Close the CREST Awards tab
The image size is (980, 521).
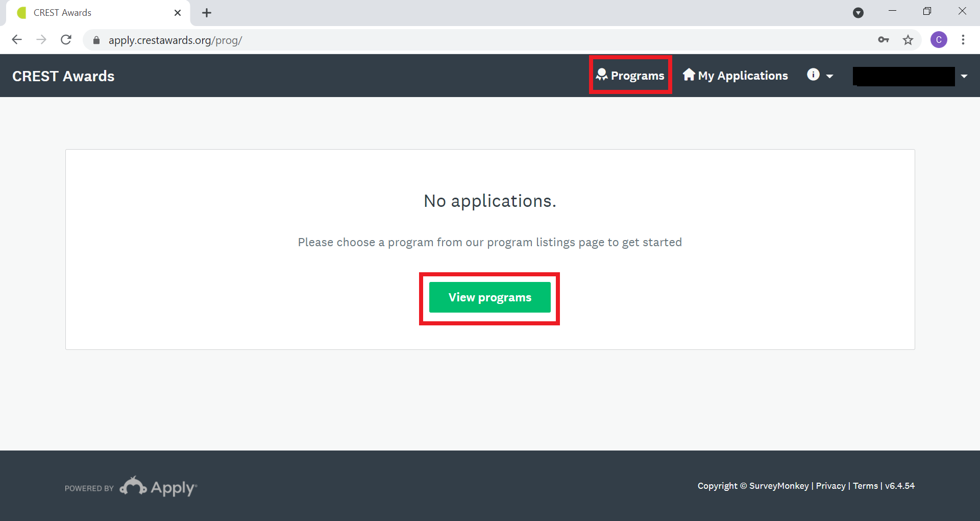coord(178,13)
